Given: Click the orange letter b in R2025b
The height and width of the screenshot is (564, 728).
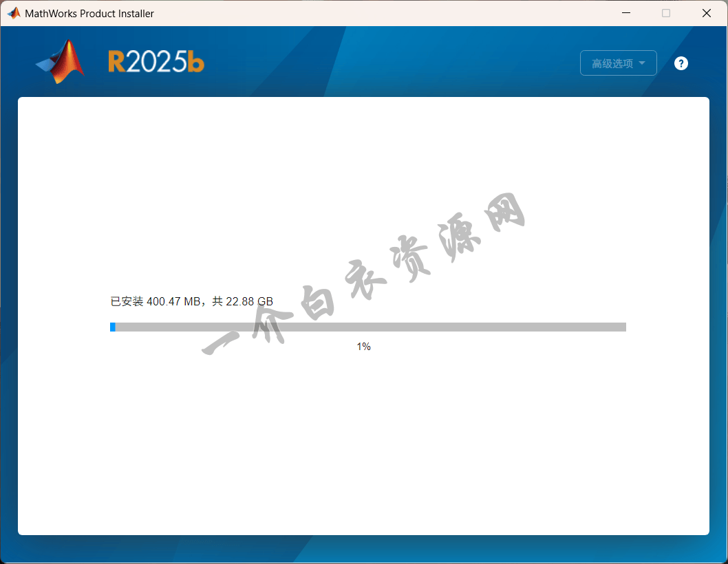Looking at the screenshot, I should [196, 63].
